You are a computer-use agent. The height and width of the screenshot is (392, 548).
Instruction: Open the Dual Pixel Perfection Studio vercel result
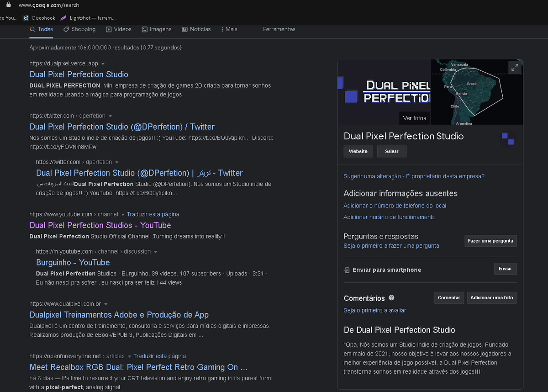coord(79,74)
